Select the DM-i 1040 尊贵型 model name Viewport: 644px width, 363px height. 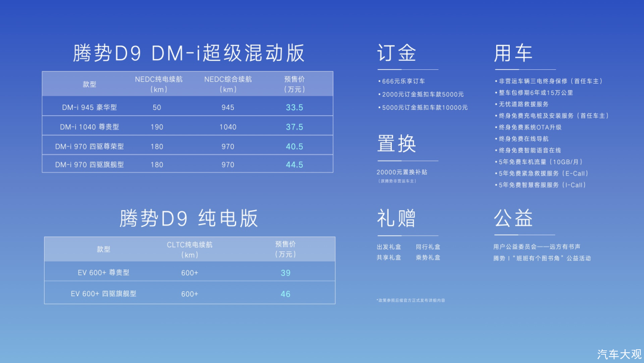pyautogui.click(x=89, y=127)
